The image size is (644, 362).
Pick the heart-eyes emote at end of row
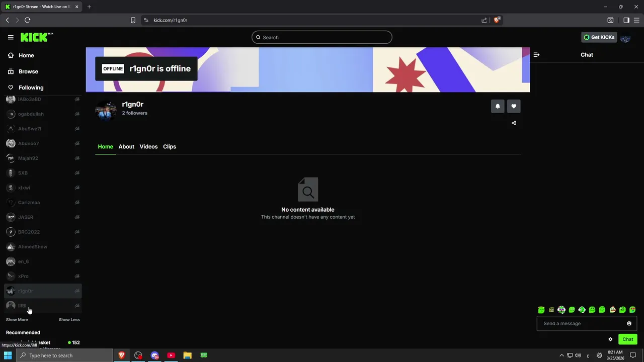tap(632, 310)
